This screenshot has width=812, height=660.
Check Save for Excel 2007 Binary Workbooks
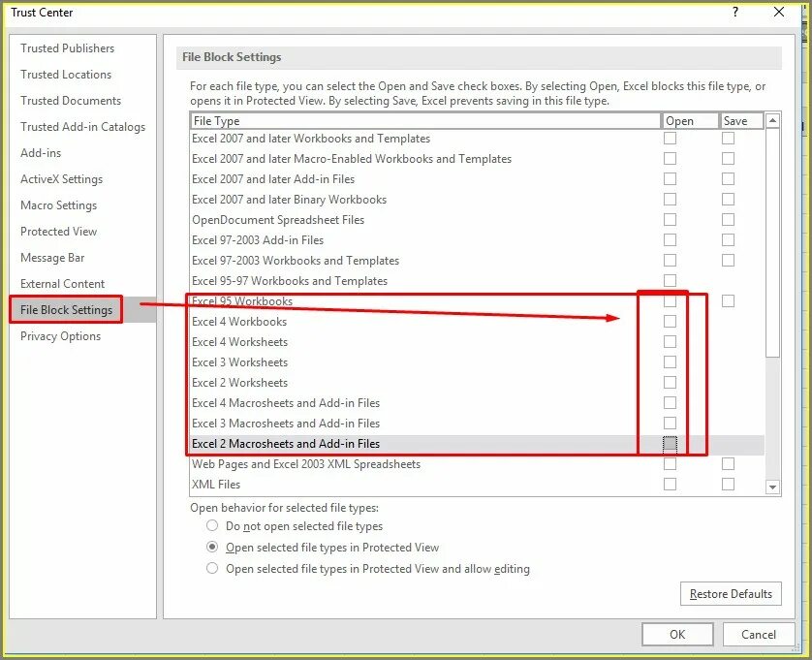[x=728, y=200]
